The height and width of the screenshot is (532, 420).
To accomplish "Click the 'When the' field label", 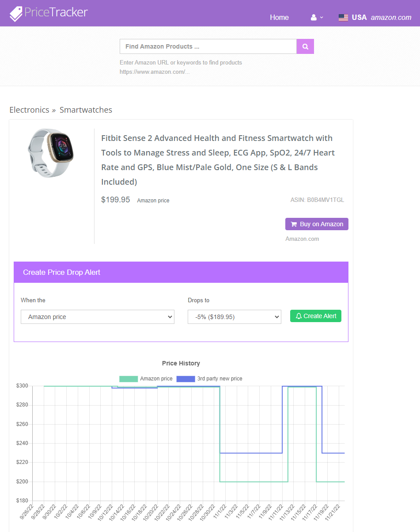I will point(33,300).
